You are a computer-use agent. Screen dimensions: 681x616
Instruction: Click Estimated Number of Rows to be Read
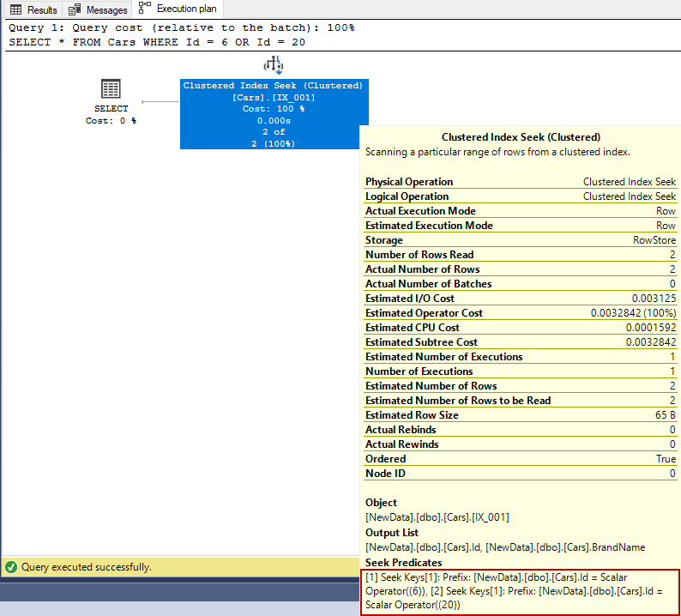tap(521, 400)
